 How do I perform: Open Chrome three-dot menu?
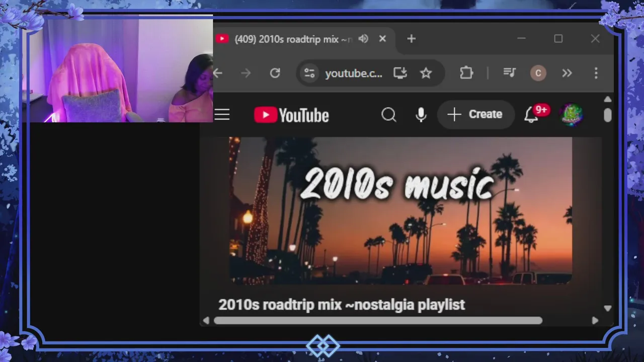pos(596,73)
